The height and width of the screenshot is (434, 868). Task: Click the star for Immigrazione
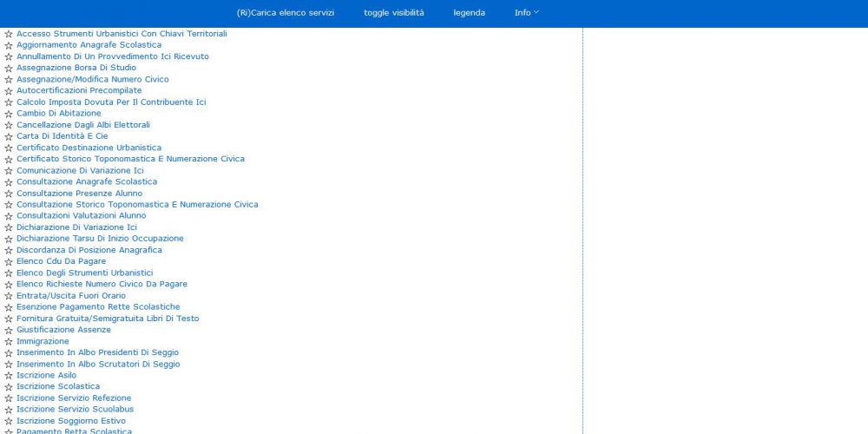click(x=9, y=341)
